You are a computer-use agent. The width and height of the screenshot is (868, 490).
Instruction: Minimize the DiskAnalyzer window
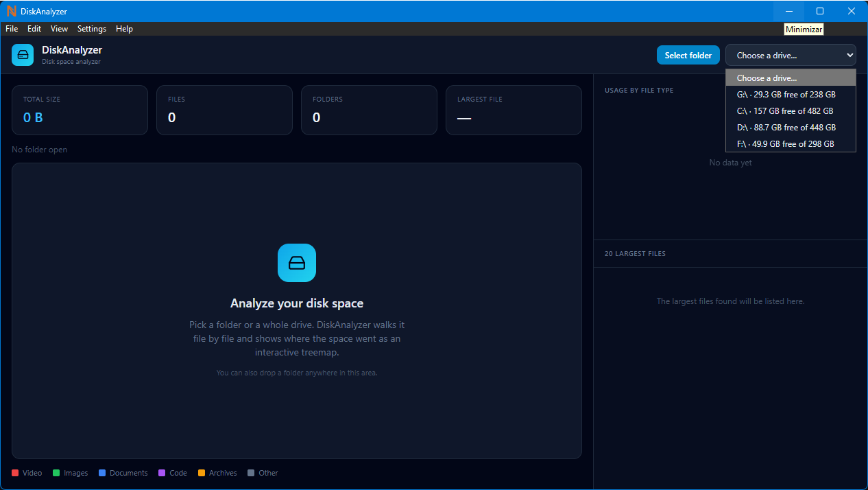[x=789, y=11]
